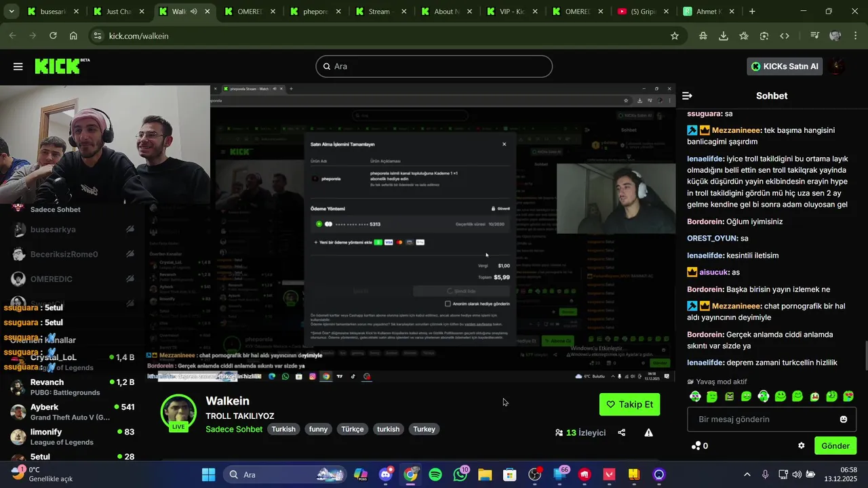
Task: Open the browser home page
Action: click(x=73, y=36)
